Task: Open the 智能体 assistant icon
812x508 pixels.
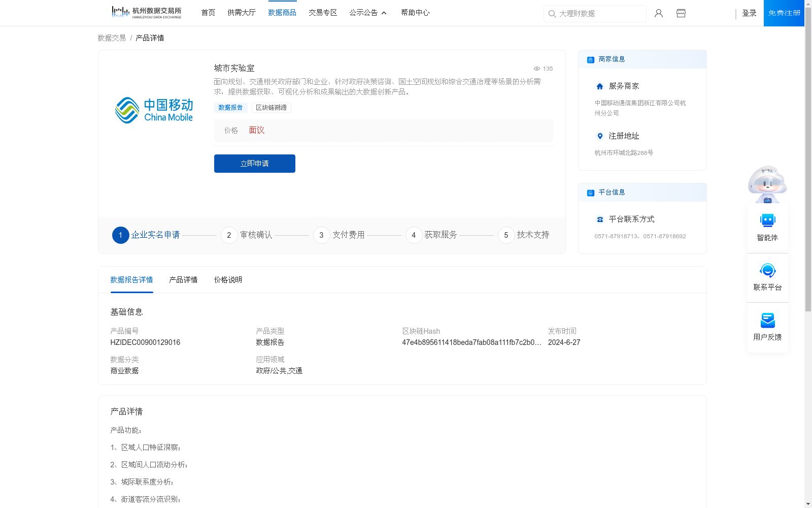Action: pyautogui.click(x=768, y=220)
